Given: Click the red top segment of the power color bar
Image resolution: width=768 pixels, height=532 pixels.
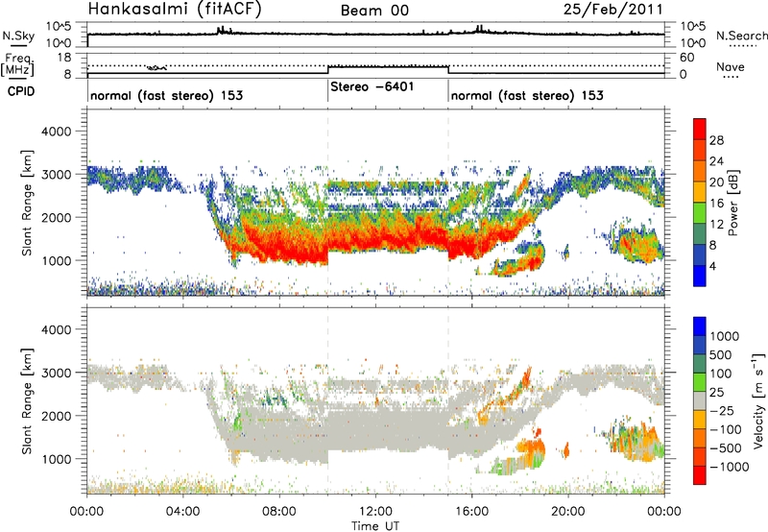Looking at the screenshot, I should [700, 129].
